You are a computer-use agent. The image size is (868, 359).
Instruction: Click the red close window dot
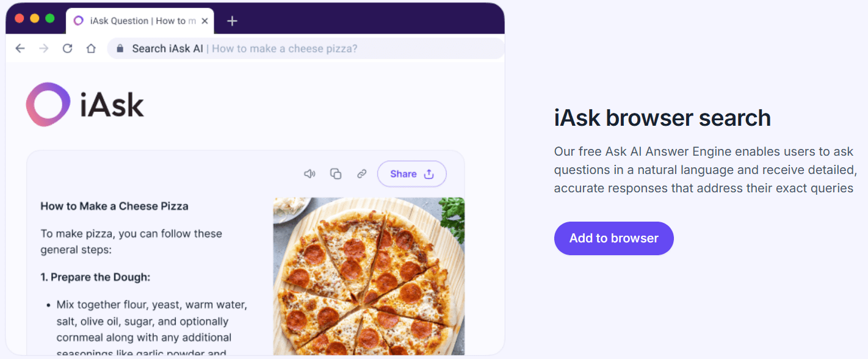point(20,18)
